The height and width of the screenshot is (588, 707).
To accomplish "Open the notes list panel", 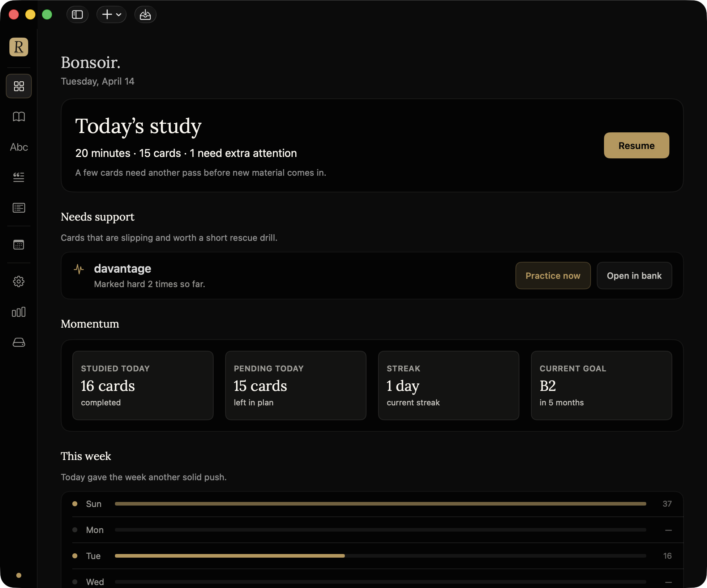I will coord(19,208).
